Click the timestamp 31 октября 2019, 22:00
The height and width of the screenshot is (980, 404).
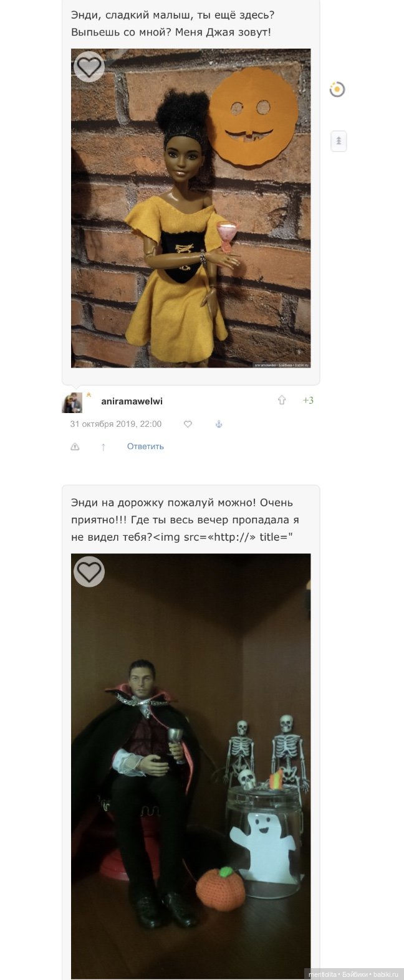(x=116, y=424)
